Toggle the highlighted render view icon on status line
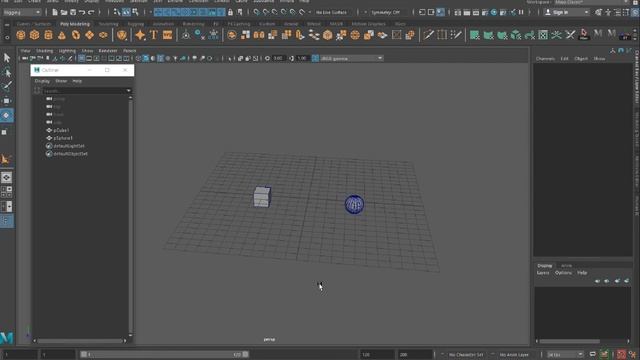Viewport: 640px width, 360px height. tap(440, 12)
